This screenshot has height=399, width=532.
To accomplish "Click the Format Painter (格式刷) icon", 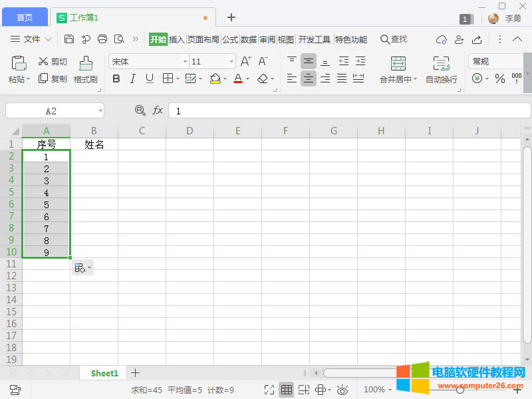I will click(x=86, y=64).
